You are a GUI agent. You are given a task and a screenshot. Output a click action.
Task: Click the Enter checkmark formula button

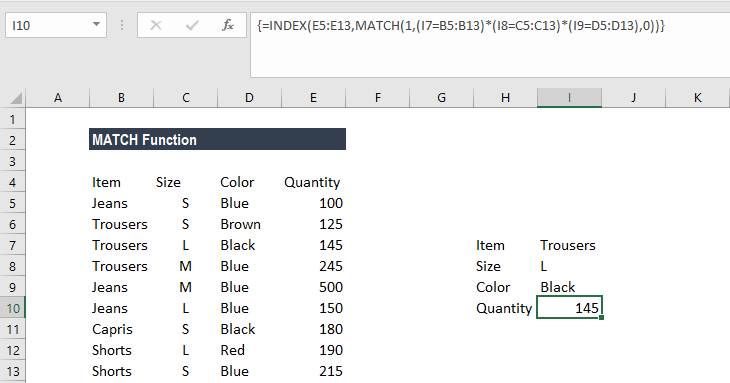coord(192,25)
